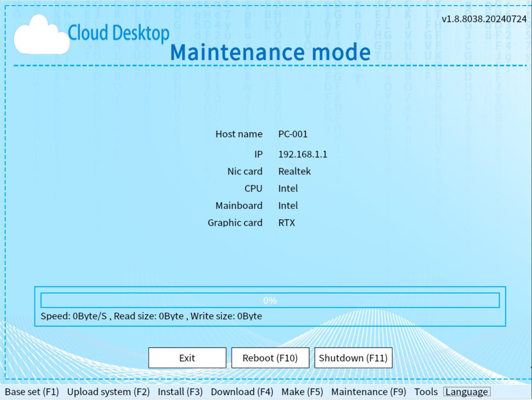532x400 pixels.
Task: Click the Shutdown (F11) button
Action: click(x=353, y=358)
